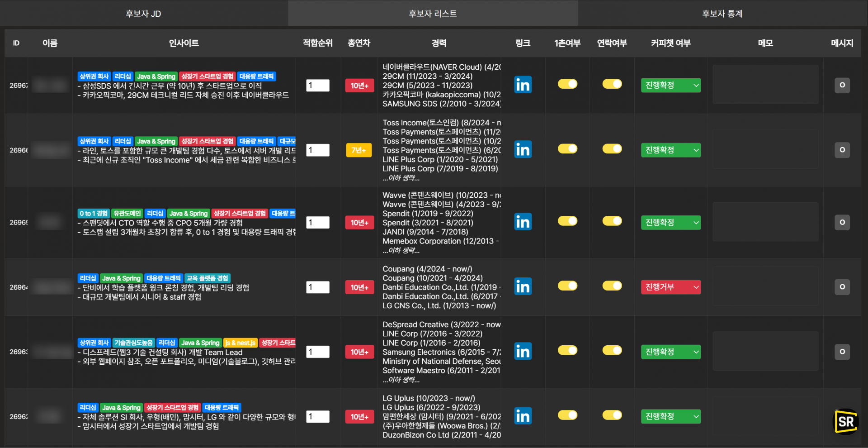Open 커피챗 status dropdown for the Wavve candidate
Screen dimensions: 868x448
tap(671, 222)
